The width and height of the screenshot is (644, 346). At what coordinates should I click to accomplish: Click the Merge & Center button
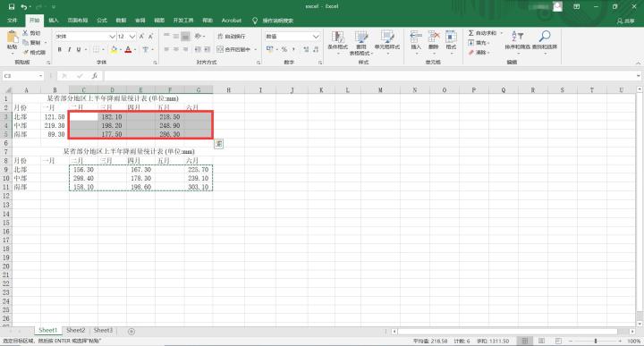tap(233, 49)
